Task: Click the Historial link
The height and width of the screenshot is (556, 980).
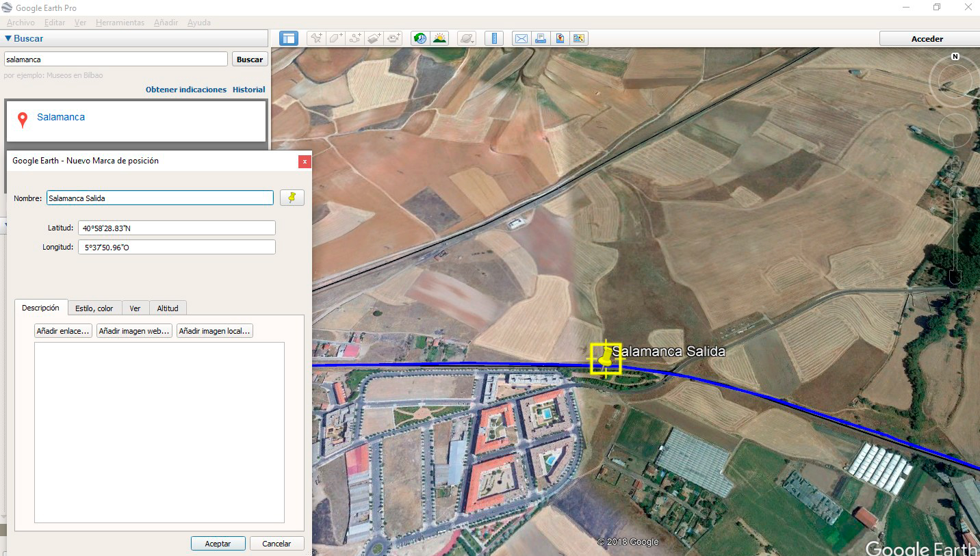Action: click(248, 90)
